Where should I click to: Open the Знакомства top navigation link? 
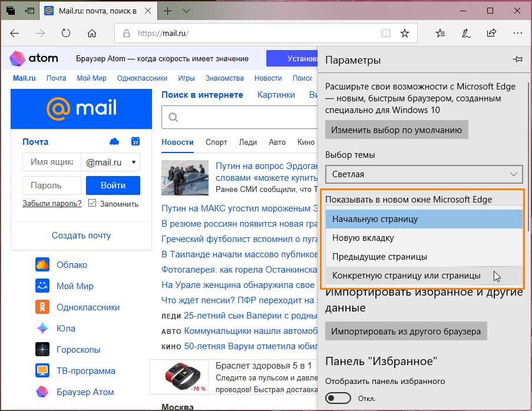point(224,78)
